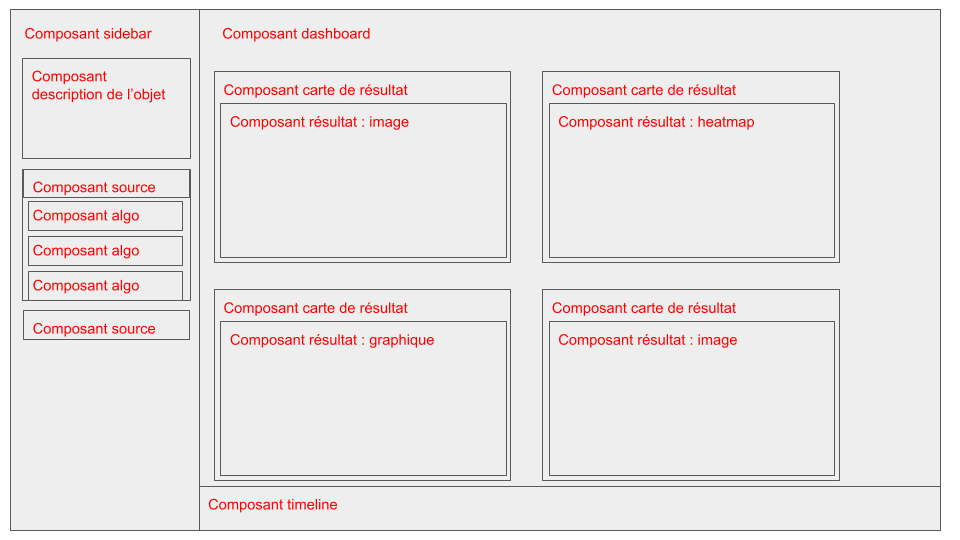
Task: Click the 'Composant timeline' label text
Action: [273, 505]
